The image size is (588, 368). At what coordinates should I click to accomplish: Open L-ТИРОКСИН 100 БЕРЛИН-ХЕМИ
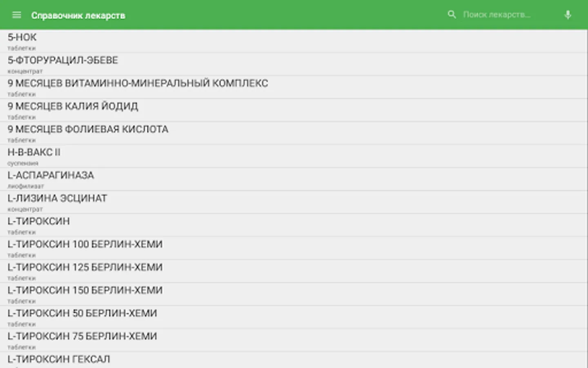[294, 248]
